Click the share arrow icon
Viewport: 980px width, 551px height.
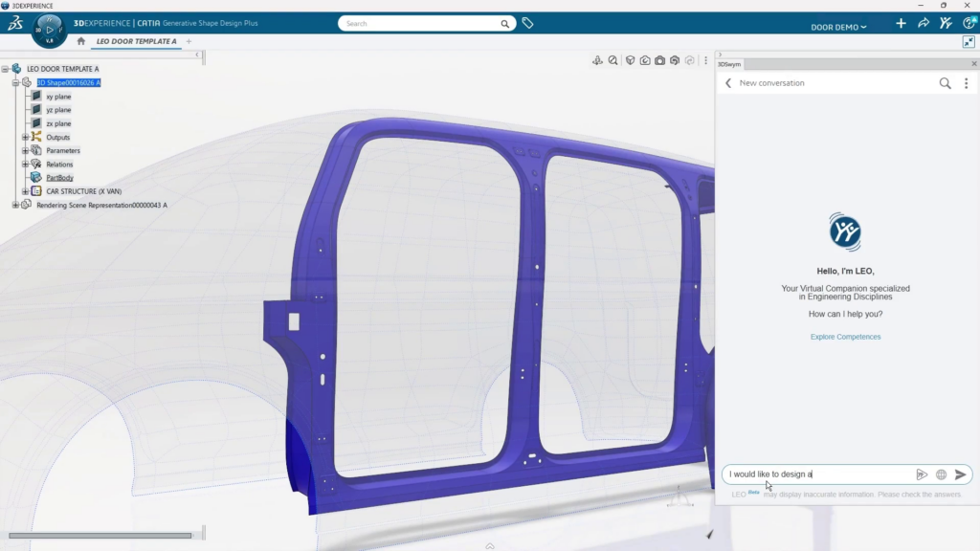pyautogui.click(x=924, y=23)
